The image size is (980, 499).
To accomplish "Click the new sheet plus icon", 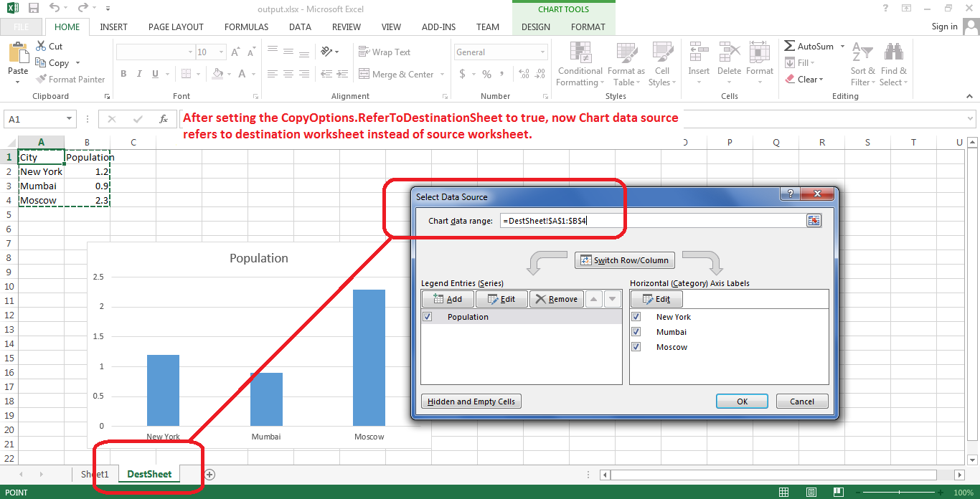I will [209, 474].
